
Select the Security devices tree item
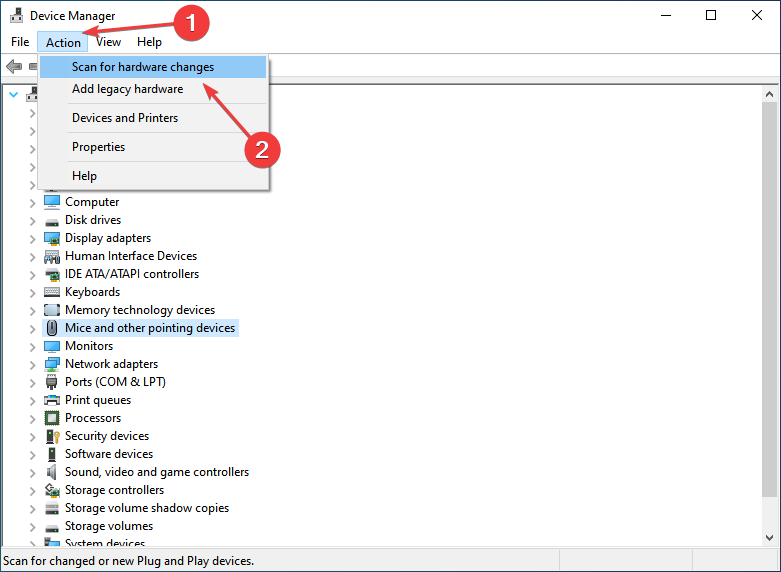pyautogui.click(x=107, y=436)
